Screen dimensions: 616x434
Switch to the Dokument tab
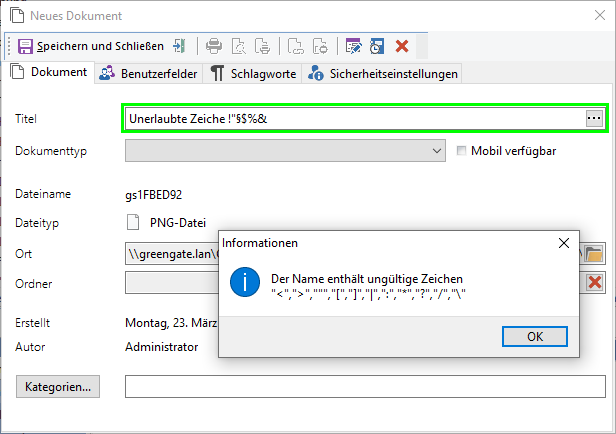[49, 72]
